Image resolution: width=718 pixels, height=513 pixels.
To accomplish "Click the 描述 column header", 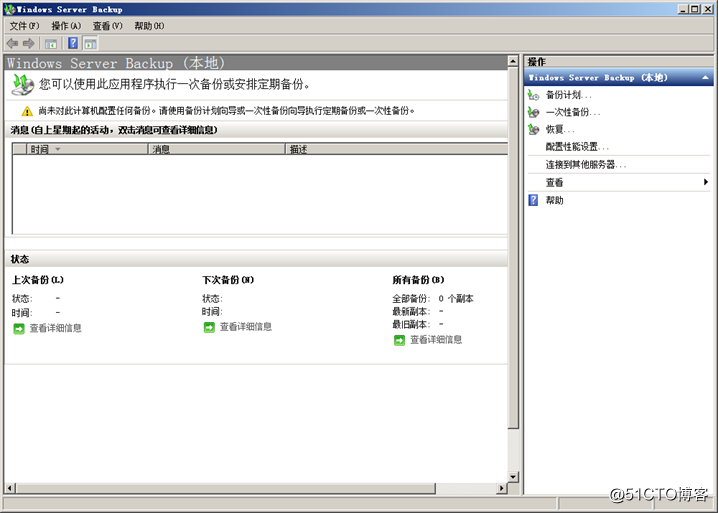I will [397, 149].
